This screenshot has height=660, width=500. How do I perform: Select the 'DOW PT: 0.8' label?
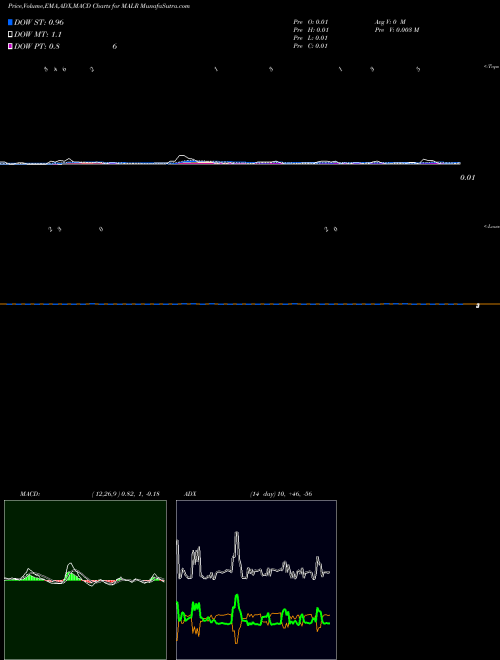pos(37,46)
